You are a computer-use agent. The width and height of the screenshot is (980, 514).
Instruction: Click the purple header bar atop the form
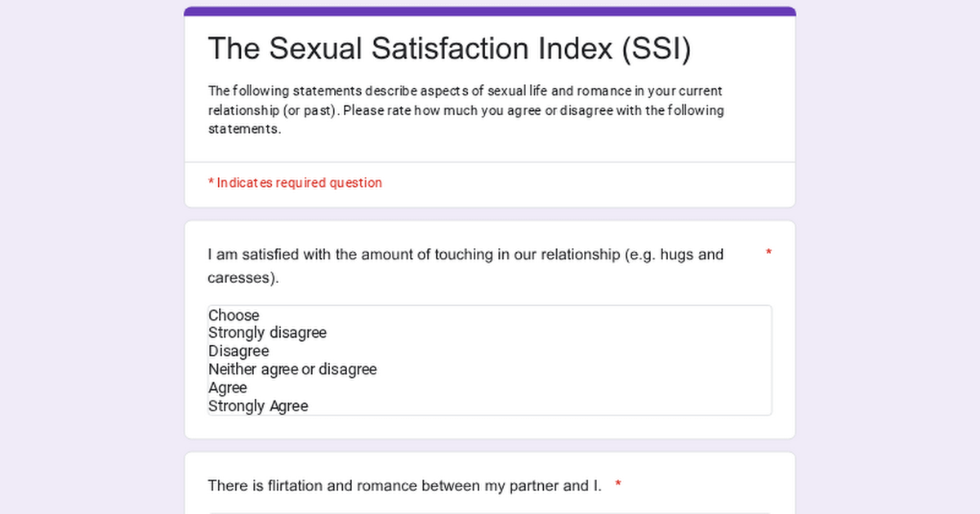click(x=490, y=11)
